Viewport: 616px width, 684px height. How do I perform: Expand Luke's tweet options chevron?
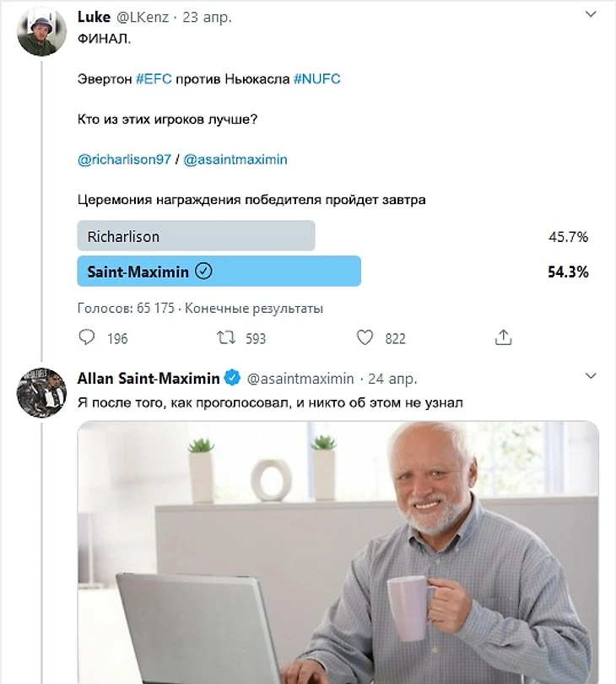click(590, 14)
